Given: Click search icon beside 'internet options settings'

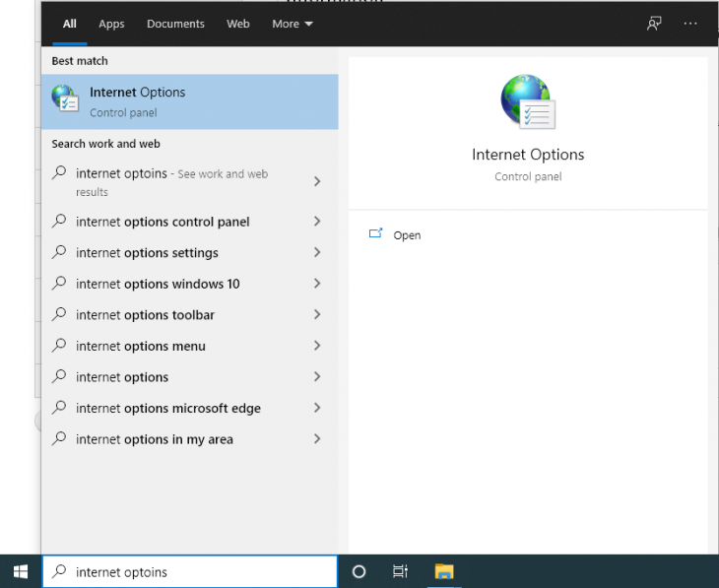Looking at the screenshot, I should [59, 252].
